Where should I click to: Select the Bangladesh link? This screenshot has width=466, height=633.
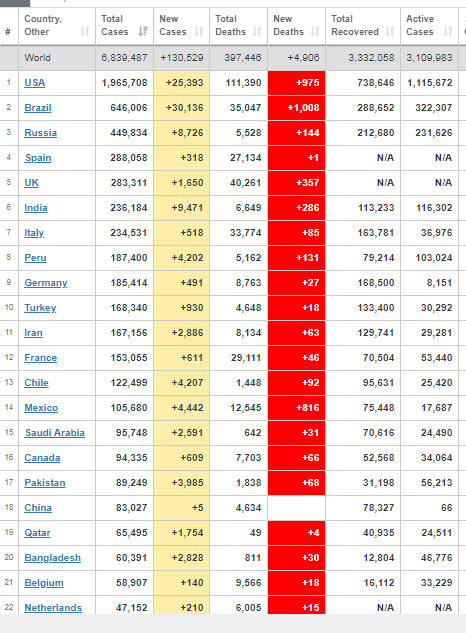tap(52, 558)
